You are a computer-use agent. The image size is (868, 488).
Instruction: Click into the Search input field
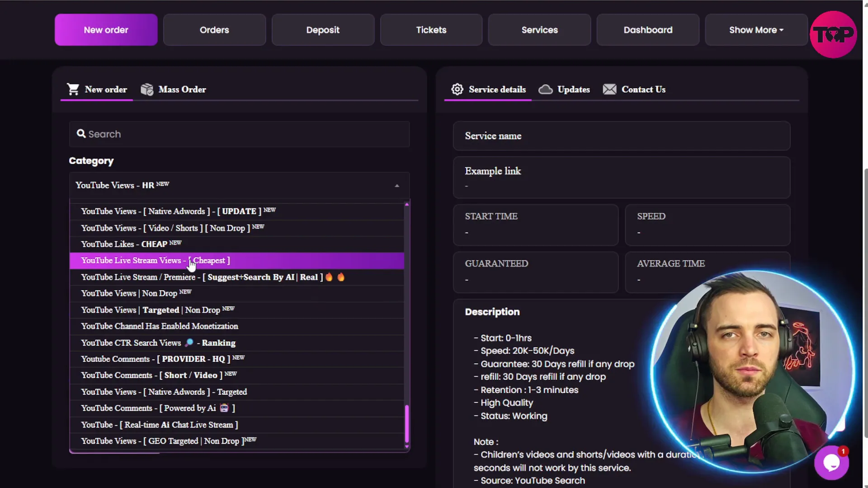(240, 134)
